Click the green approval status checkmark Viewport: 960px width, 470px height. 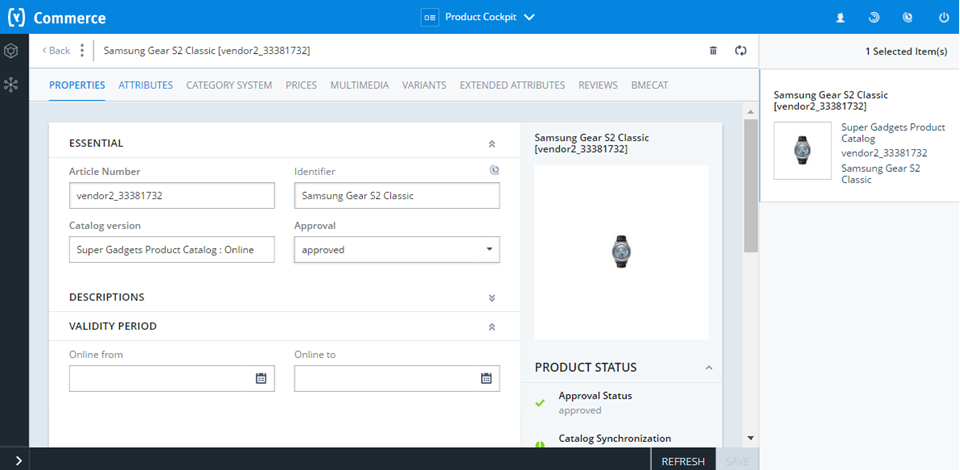point(540,403)
